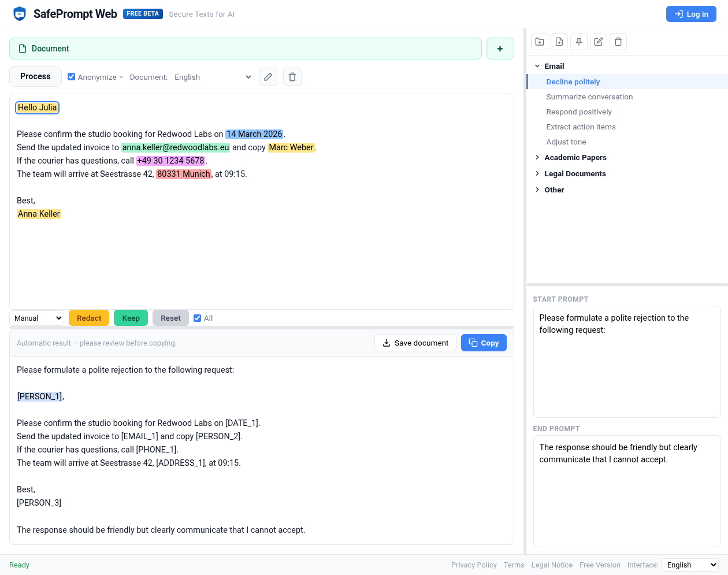Screen dimensions: 728x575
Task: Open the Adjust tone template
Action: (x=566, y=142)
